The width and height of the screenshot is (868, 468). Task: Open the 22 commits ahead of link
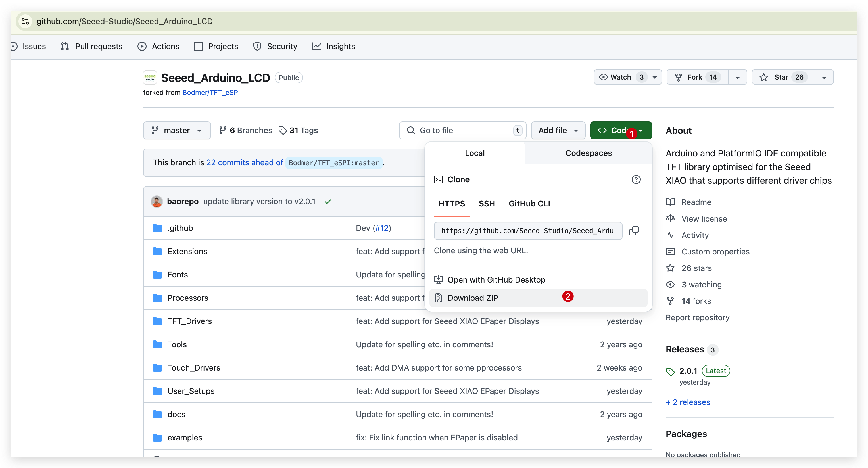click(x=245, y=163)
